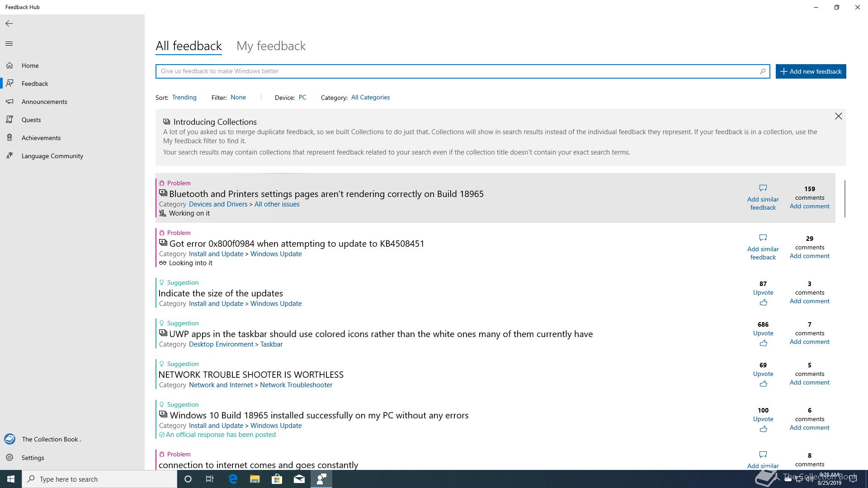Open The Collection Book account
The height and width of the screenshot is (488, 868).
[x=72, y=439]
